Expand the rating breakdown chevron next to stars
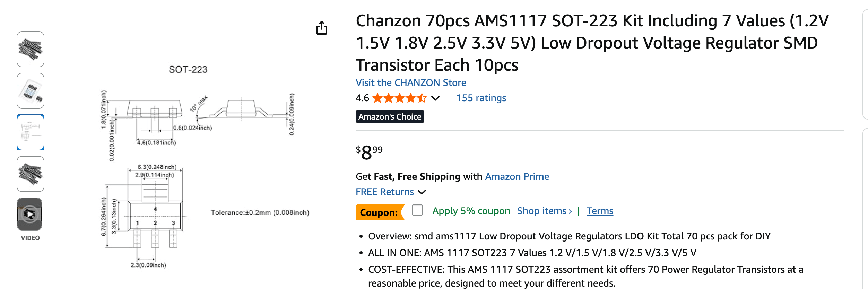Viewport: 868px width, 289px height. (x=435, y=98)
